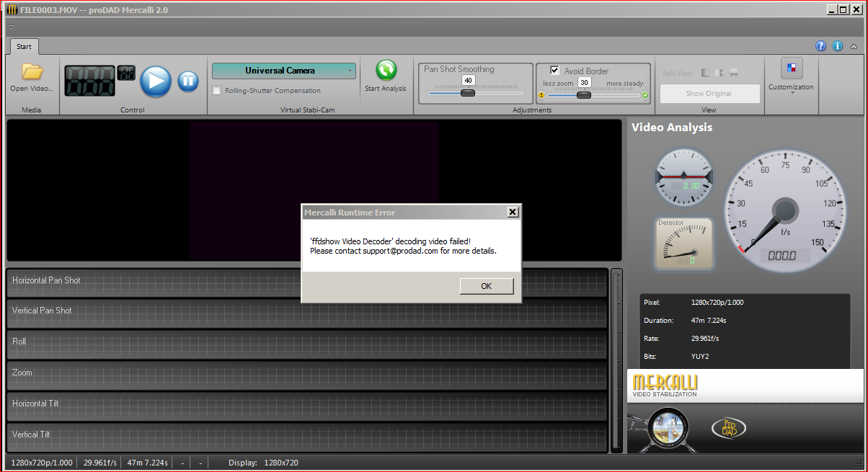Click the small horizon level gauge
Viewport: 868px width, 472px height.
point(683,177)
